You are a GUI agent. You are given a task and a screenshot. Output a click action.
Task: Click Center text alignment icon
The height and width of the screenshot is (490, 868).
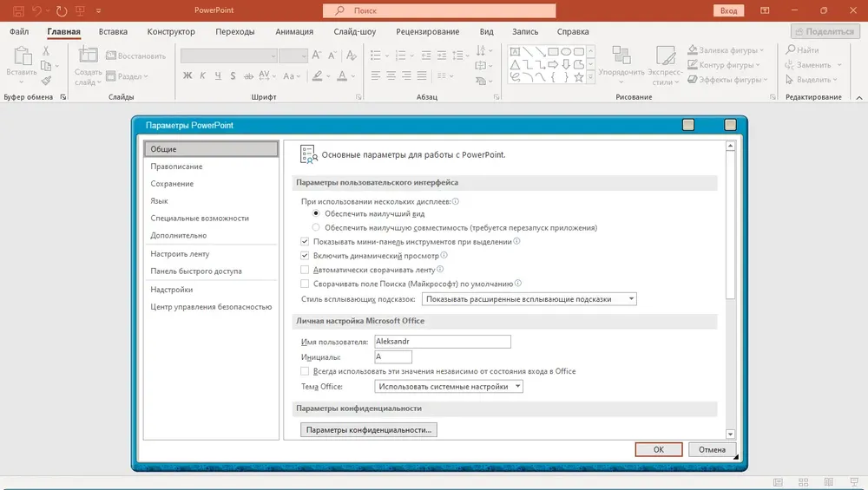point(391,75)
